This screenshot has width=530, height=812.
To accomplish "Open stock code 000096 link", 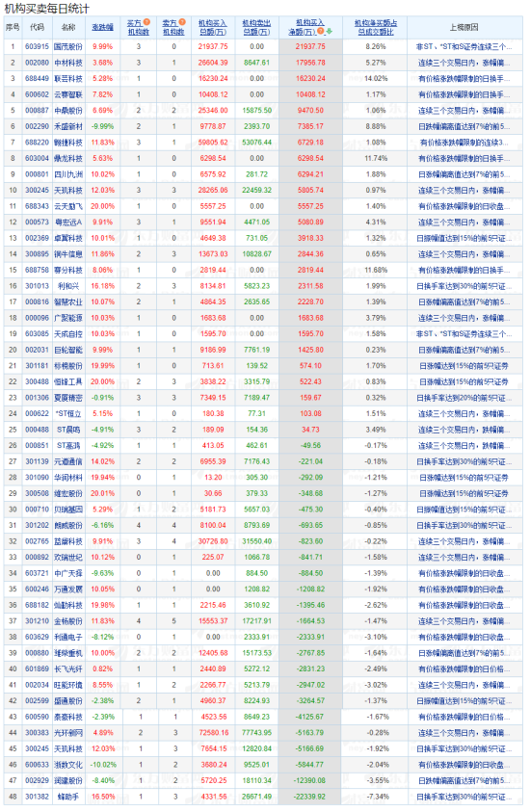I will coord(37,318).
